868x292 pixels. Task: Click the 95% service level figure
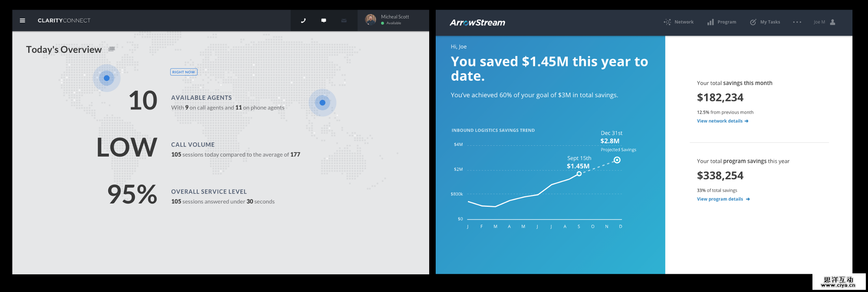click(x=132, y=194)
